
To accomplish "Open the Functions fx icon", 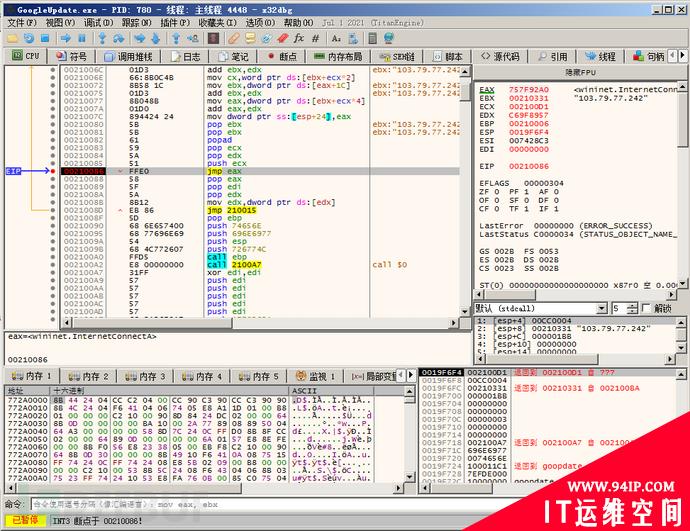I will coord(299,38).
